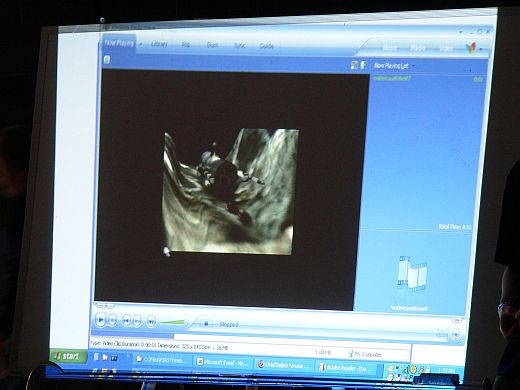Switch to skin mode button at bottom right
Image resolution: width=520 pixels, height=390 pixels.
[456, 334]
